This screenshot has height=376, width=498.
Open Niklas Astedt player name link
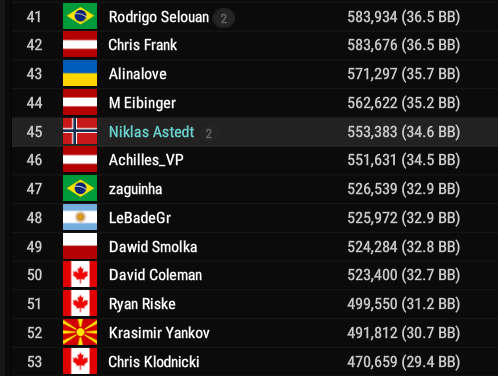tap(152, 132)
